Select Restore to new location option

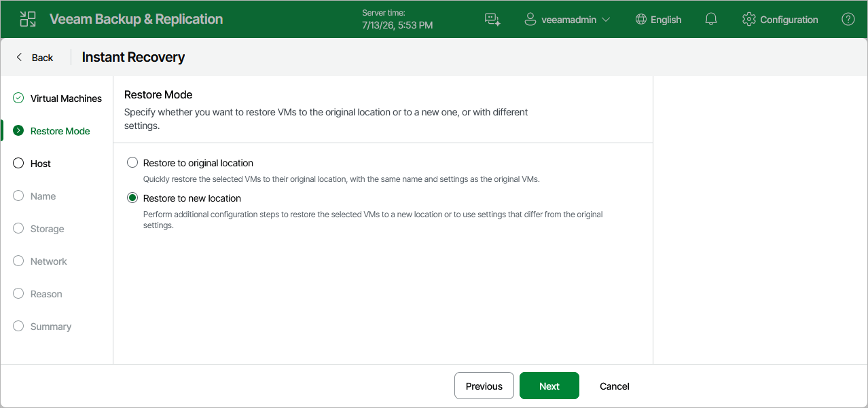132,198
